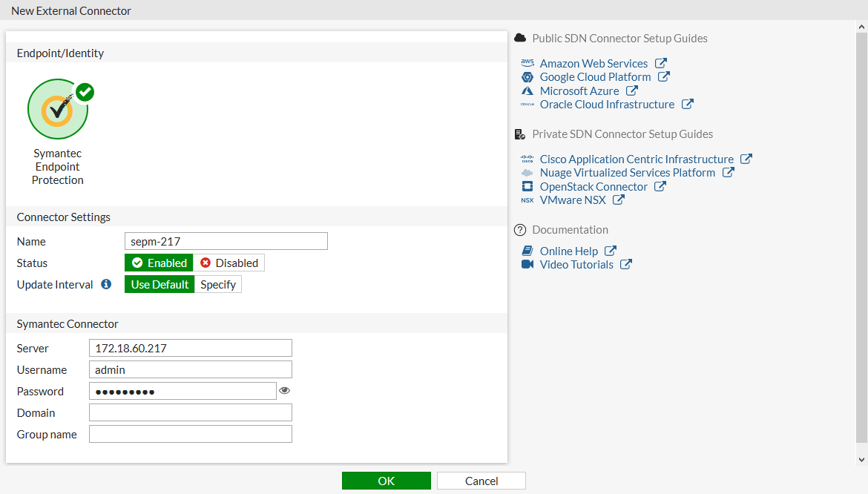
Task: Click the Documentation question mark icon
Action: [x=520, y=230]
